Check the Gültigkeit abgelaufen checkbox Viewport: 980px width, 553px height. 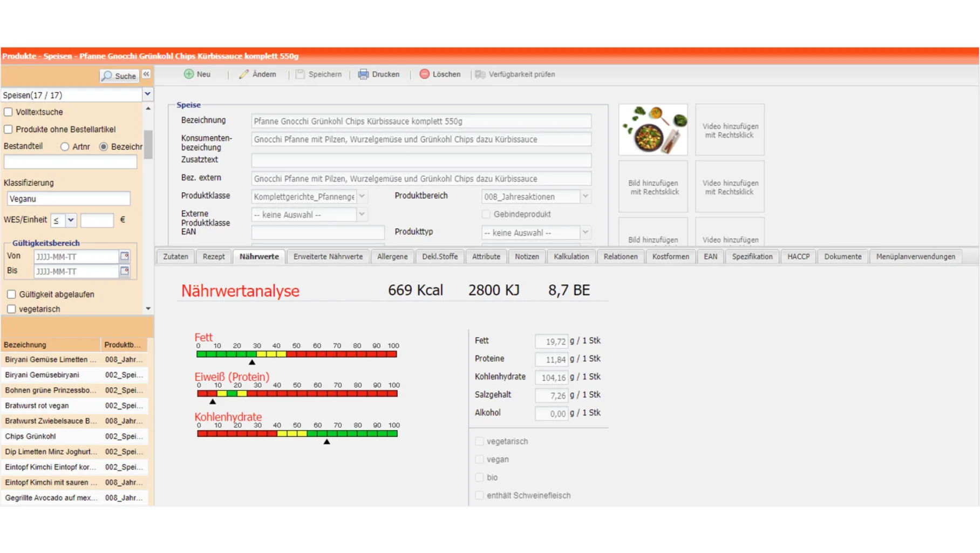click(11, 294)
